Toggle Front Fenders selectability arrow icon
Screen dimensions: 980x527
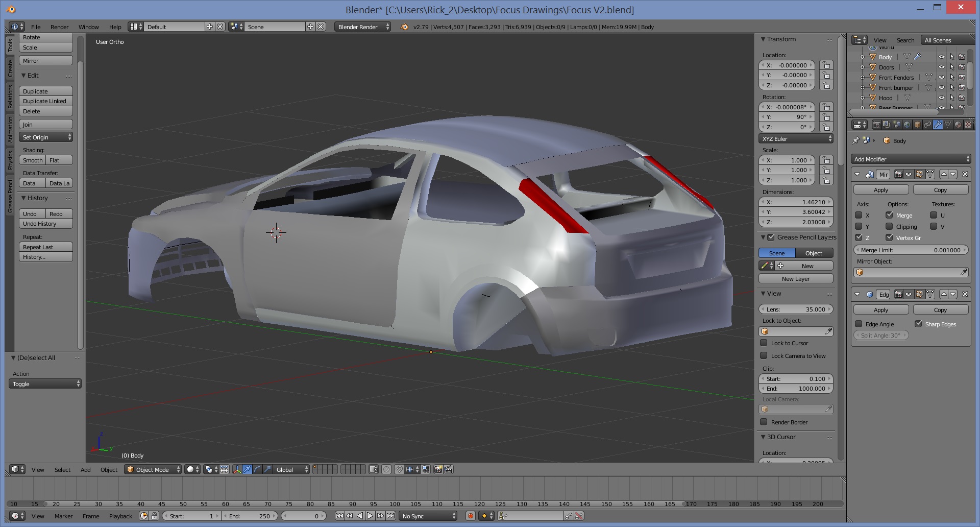[x=952, y=77]
